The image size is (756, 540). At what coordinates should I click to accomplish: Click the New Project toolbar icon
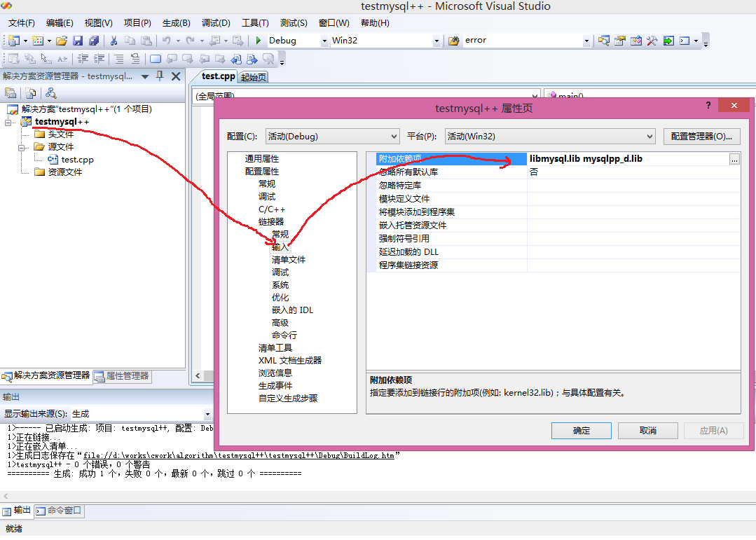tap(14, 41)
